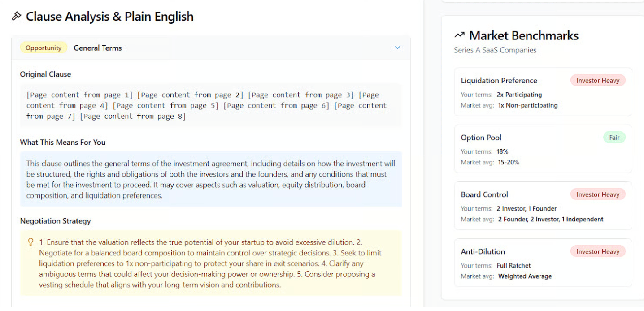Open the Liquidation Preference benchmark card
The width and height of the screenshot is (644, 311).
pos(543,92)
